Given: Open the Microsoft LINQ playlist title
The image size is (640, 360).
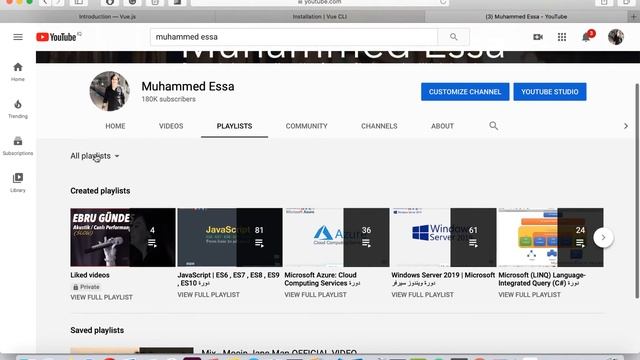Looking at the screenshot, I should point(542,279).
